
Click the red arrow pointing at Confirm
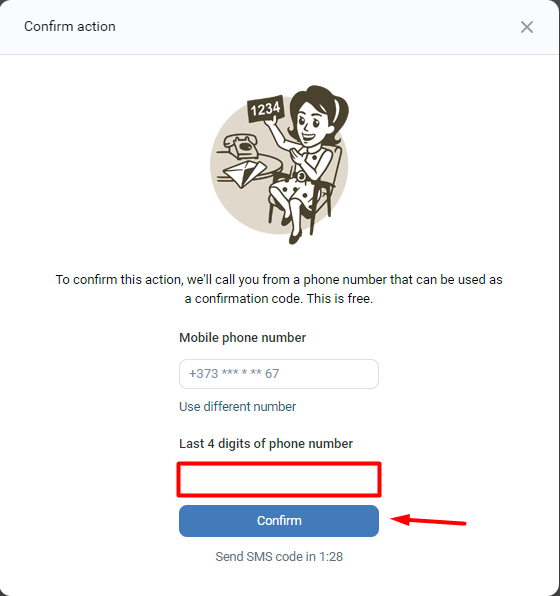click(428, 520)
